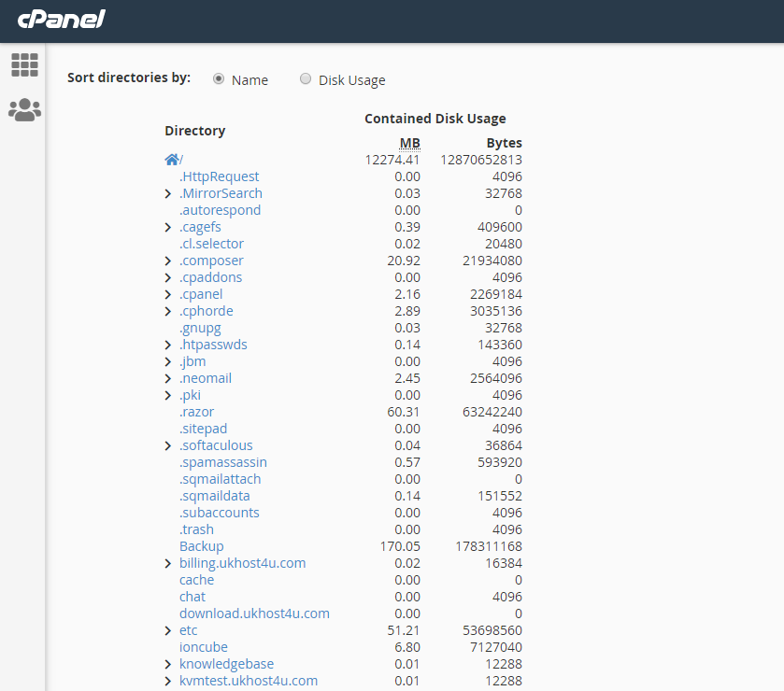Expand the .cpanel directory

click(x=168, y=295)
